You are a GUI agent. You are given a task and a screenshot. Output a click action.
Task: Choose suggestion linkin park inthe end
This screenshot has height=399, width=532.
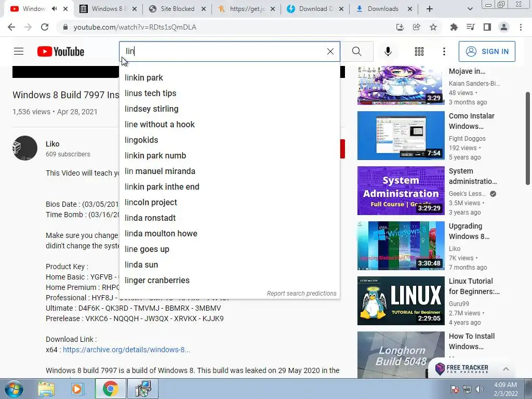point(229,187)
